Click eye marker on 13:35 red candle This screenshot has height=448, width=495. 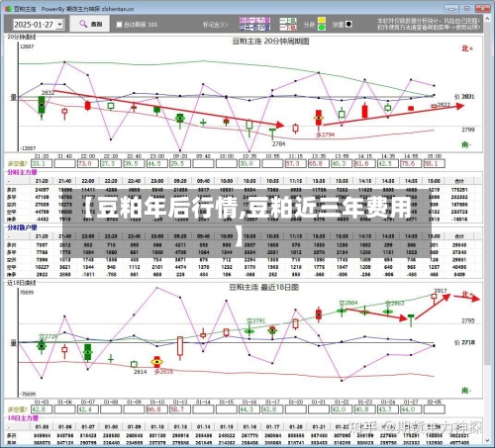point(319,118)
